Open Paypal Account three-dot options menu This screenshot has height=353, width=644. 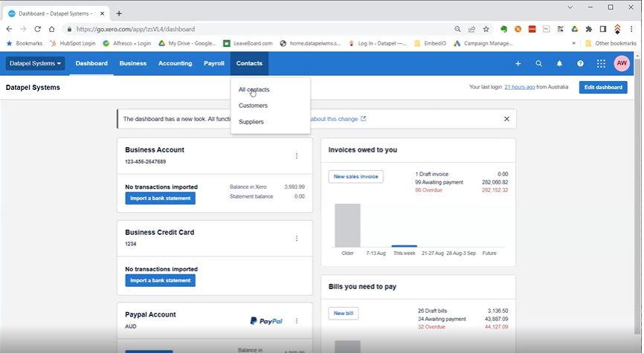[x=297, y=321]
